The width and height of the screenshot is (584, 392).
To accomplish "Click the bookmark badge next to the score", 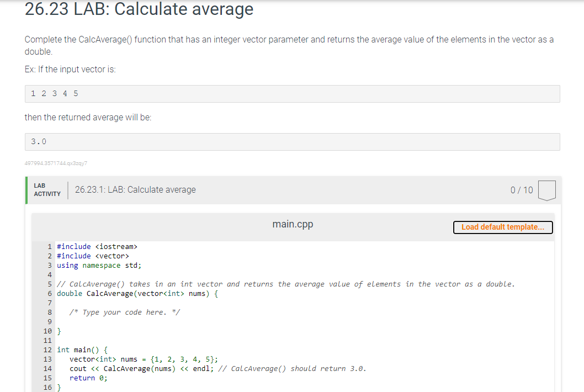I will (546, 190).
